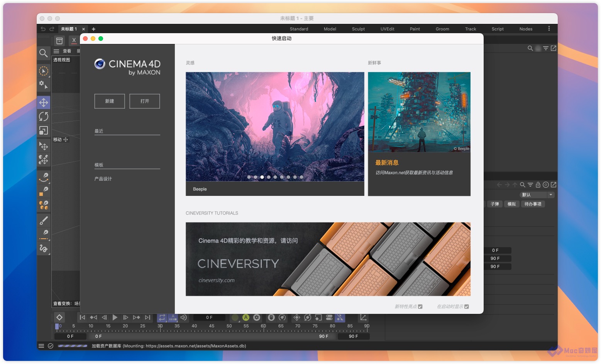Switch to the Groom layout tab
Viewport: 601px width, 364px height.
point(442,29)
